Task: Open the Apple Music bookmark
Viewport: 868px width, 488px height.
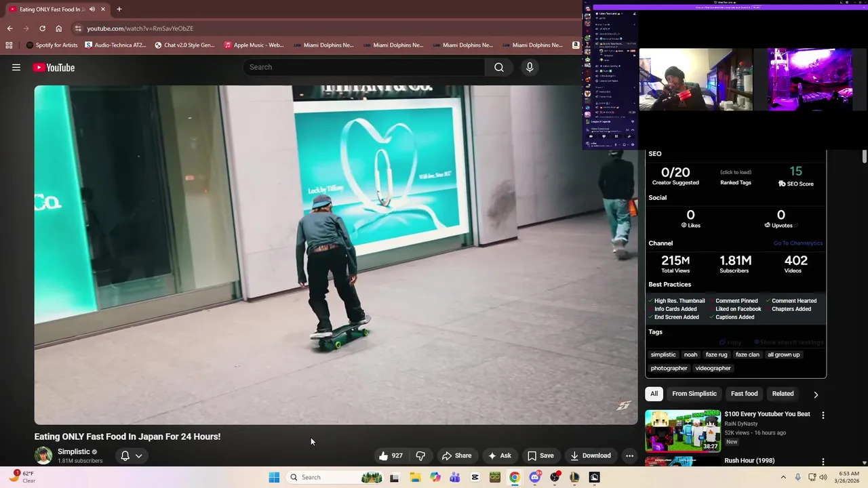Action: click(x=254, y=45)
